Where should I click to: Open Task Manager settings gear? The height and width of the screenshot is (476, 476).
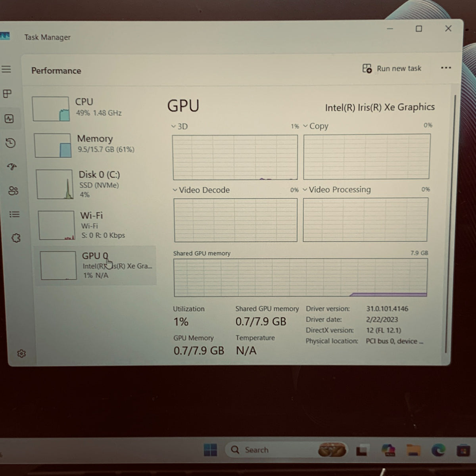(x=21, y=353)
